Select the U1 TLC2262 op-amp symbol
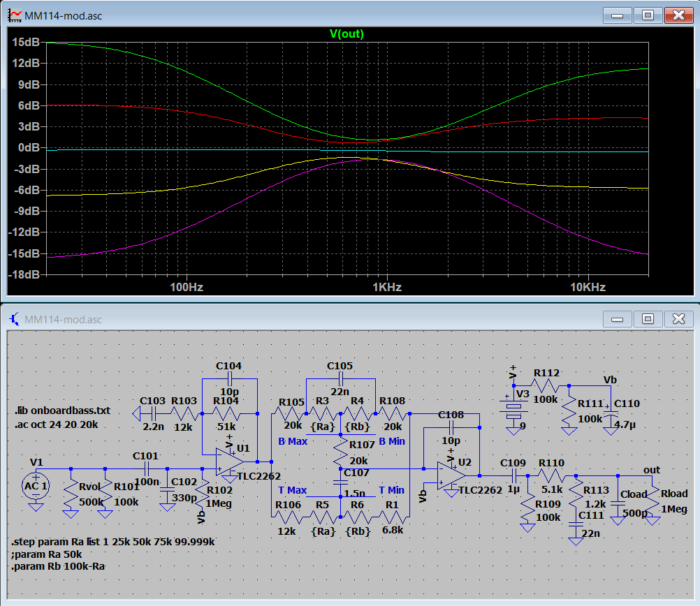 [x=229, y=462]
